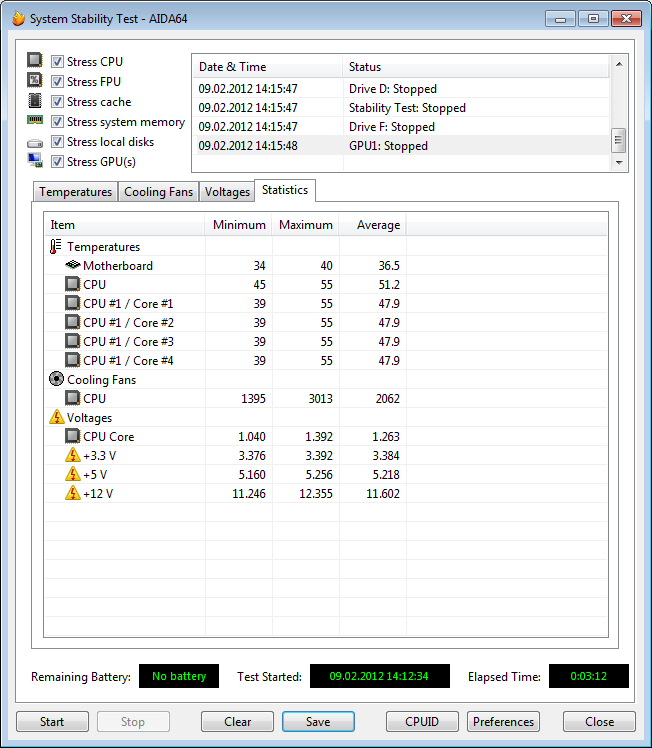Image resolution: width=652 pixels, height=748 pixels.
Task: Click the Test Started value 09.02.2012 14:12:34
Action: (380, 676)
